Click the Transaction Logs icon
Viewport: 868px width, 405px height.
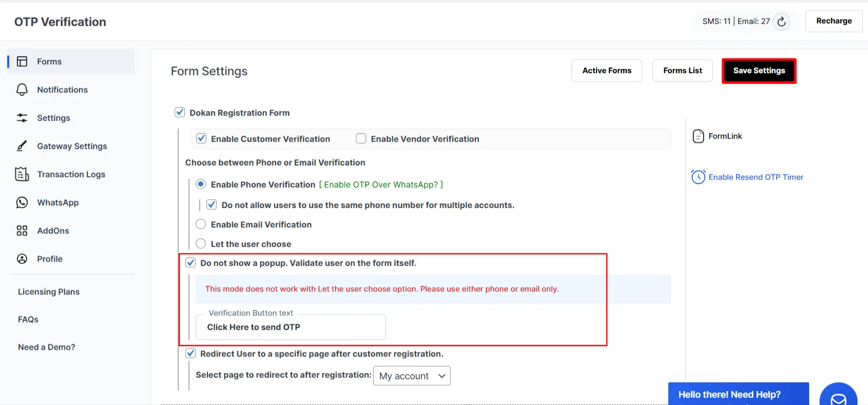click(x=22, y=174)
